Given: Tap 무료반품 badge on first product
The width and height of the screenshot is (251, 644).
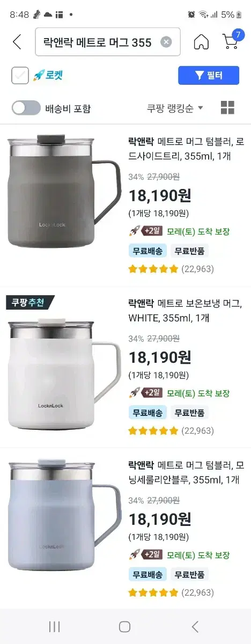Looking at the screenshot, I should 190,251.
